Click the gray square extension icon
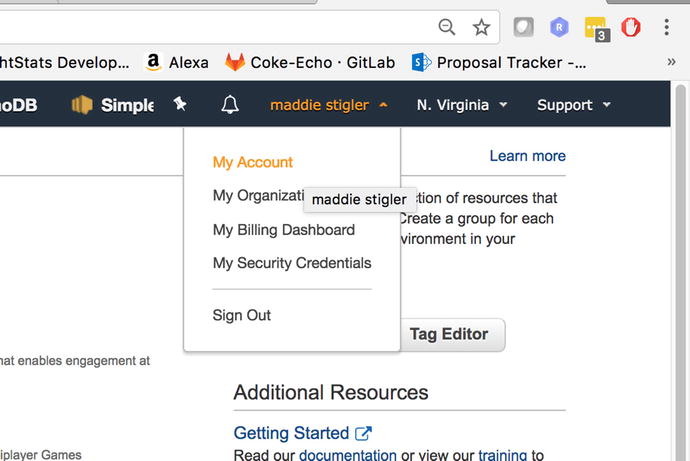The image size is (690, 461). (523, 27)
